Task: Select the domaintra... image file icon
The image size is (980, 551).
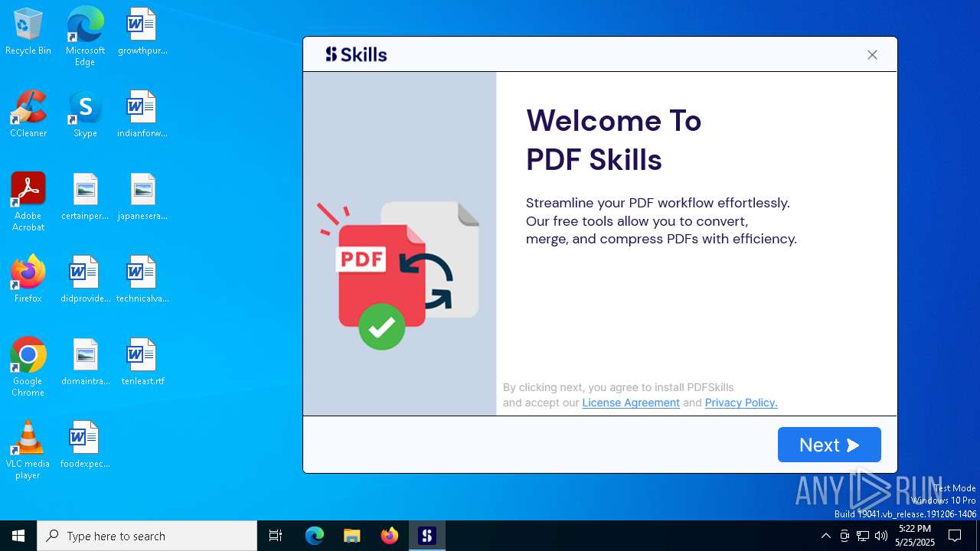Action: pyautogui.click(x=85, y=363)
